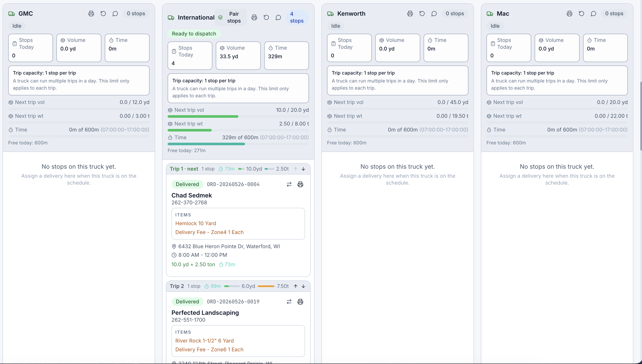Reassign Chad Sedmek order to another truck
This screenshot has width=642, height=364.
289,184
